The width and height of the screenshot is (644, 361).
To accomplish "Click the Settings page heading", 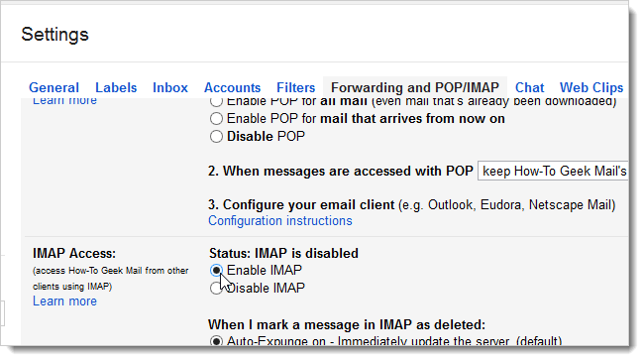I will coord(55,35).
